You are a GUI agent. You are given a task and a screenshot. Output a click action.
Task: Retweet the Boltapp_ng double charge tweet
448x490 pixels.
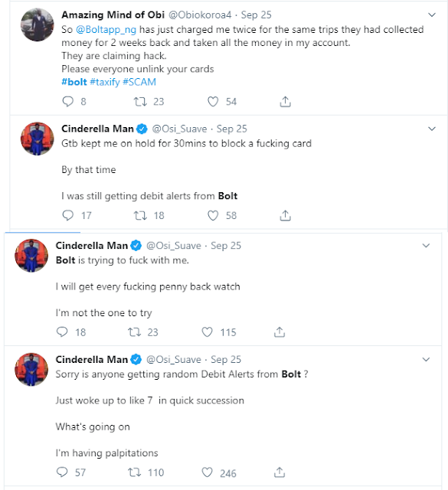[x=140, y=102]
